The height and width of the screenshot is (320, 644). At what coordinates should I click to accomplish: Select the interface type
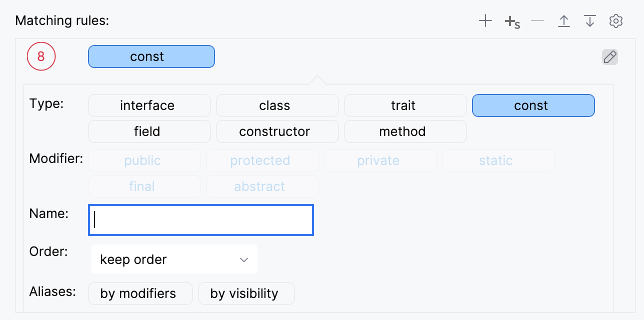tap(147, 105)
